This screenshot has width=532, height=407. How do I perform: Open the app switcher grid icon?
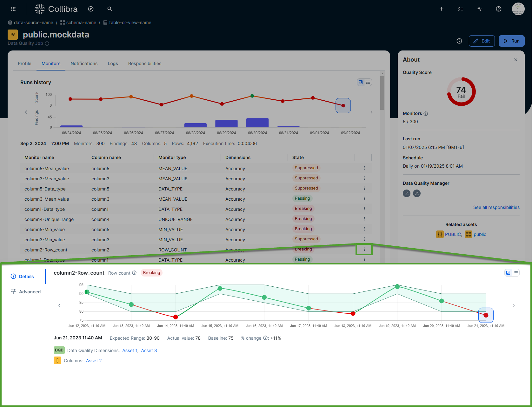(x=13, y=9)
